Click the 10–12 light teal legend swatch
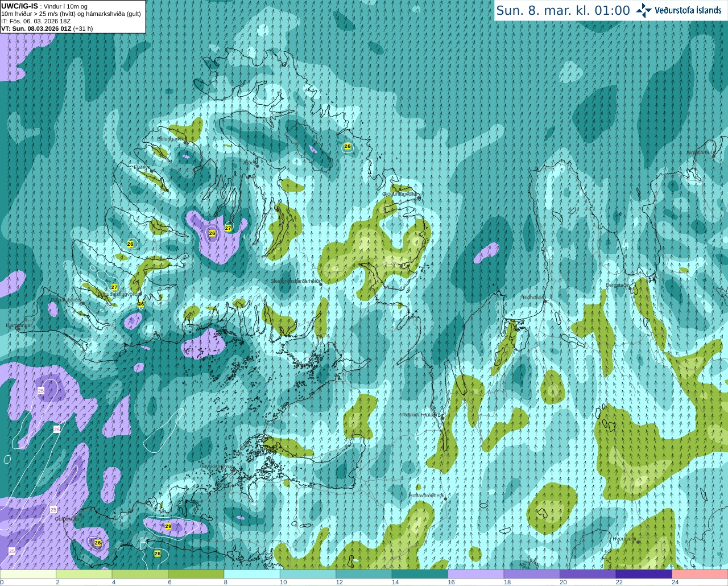This screenshot has height=586, width=728. (x=308, y=574)
